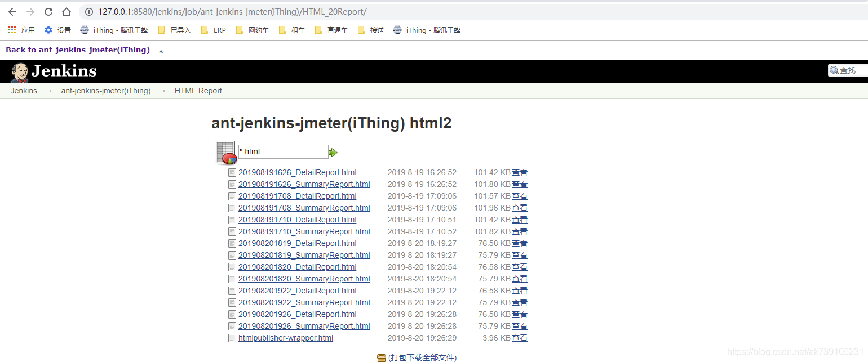The image size is (868, 362).
Task: Open the 设置 gear bookmark
Action: (57, 30)
